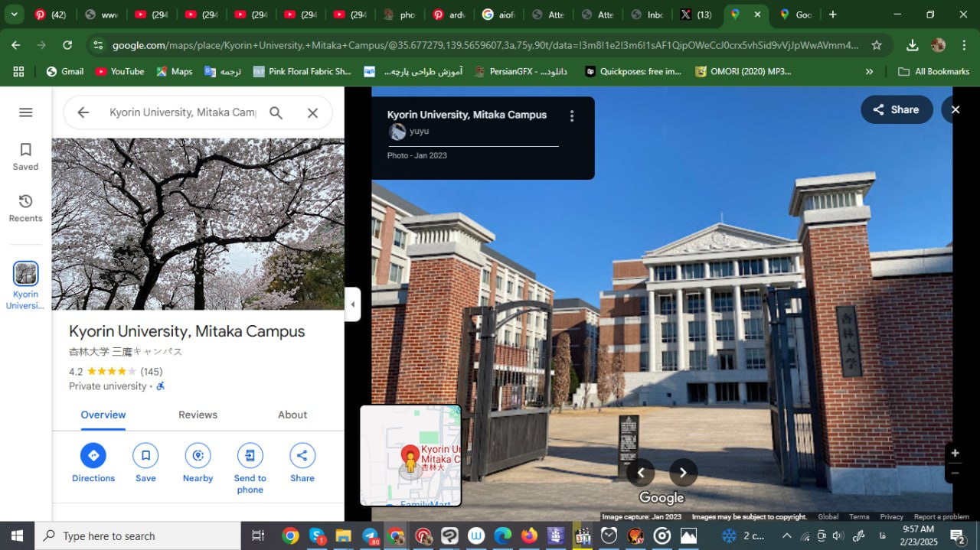Open the hamburger menu in Maps sidebar
The height and width of the screenshot is (550, 980).
pos(26,112)
